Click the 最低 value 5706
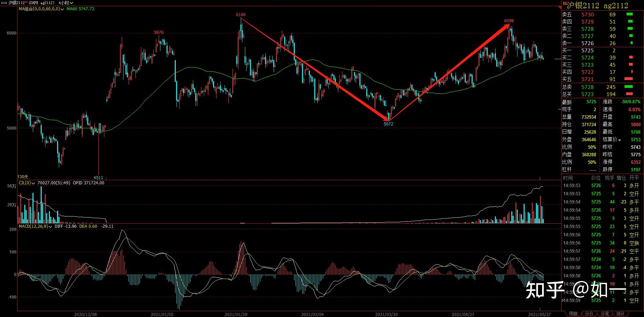Viewport: 644px width, 317px height. pyautogui.click(x=635, y=132)
